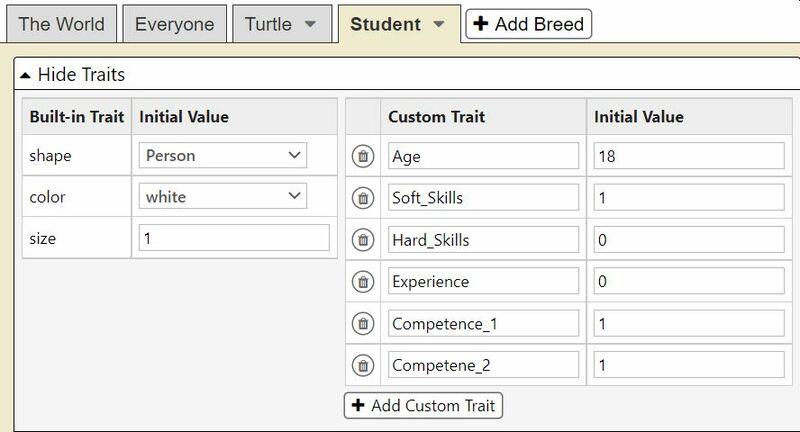Click trash icon beside Soft_Skills trait

click(x=363, y=198)
